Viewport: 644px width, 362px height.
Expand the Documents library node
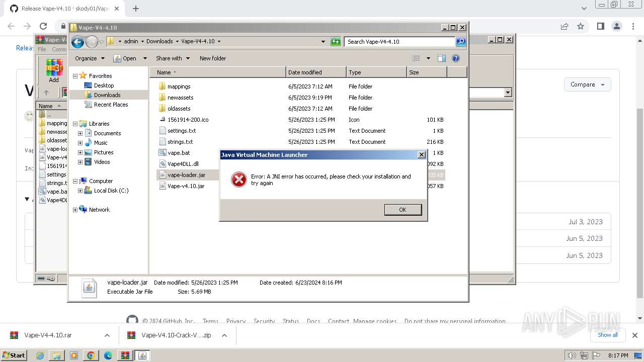(x=80, y=133)
